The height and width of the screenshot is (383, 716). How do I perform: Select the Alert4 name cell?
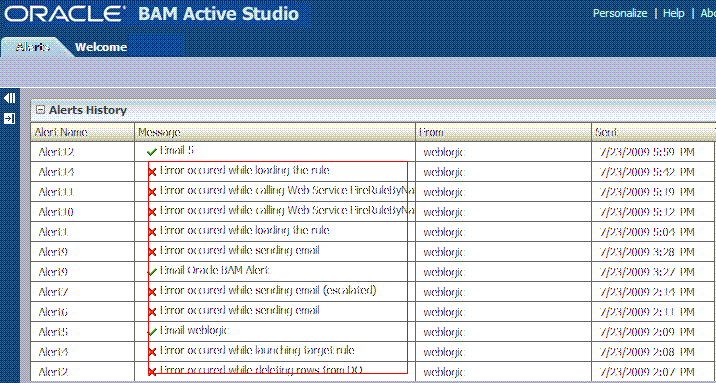83,352
